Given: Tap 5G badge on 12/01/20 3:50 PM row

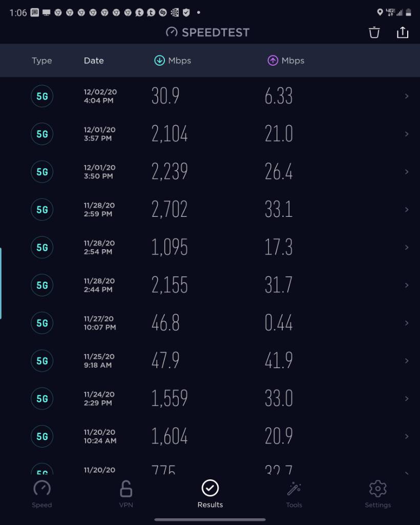Looking at the screenshot, I should [x=42, y=172].
